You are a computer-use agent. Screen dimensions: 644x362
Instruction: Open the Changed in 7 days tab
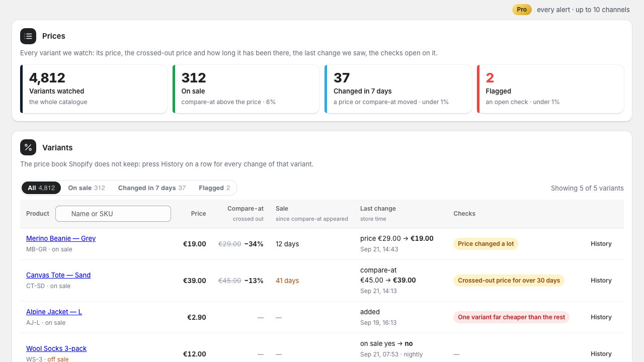pos(152,188)
